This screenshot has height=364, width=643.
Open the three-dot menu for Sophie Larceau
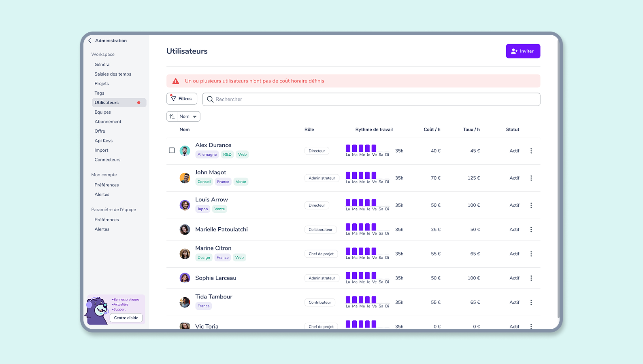531,278
